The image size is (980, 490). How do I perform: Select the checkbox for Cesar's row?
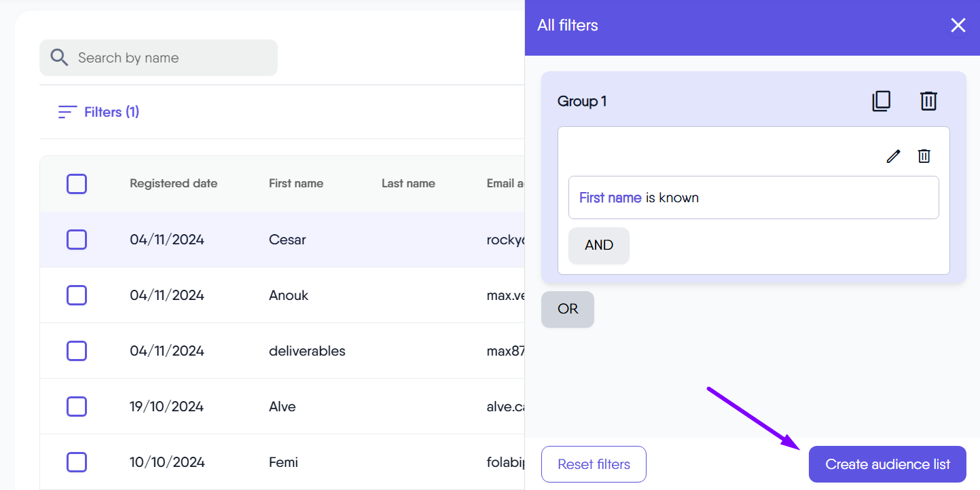click(x=77, y=240)
